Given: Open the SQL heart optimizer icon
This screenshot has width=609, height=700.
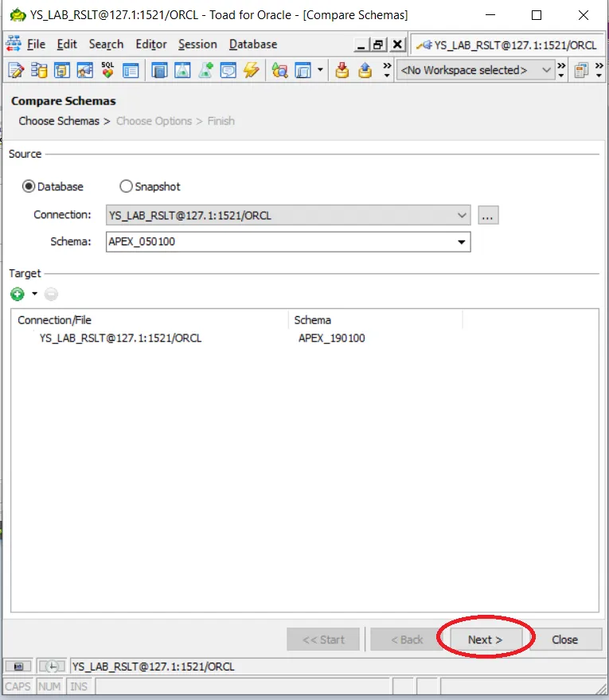Looking at the screenshot, I should click(107, 71).
